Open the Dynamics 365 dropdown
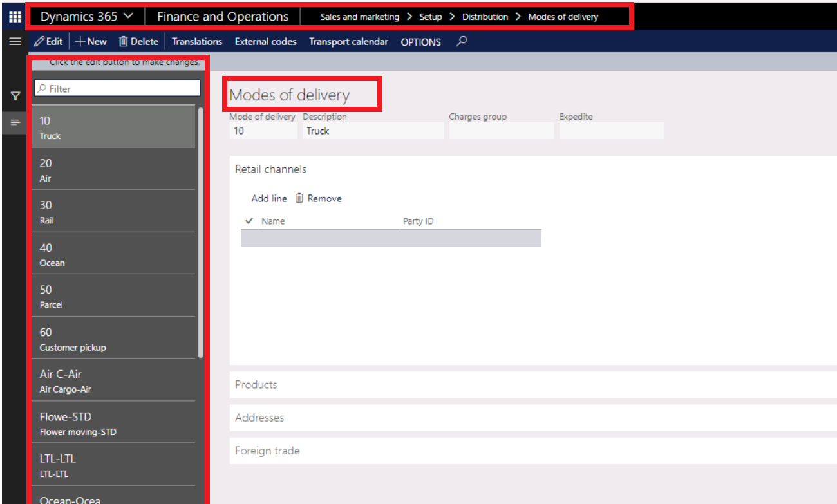Screen dimensions: 837x504 click(87, 16)
